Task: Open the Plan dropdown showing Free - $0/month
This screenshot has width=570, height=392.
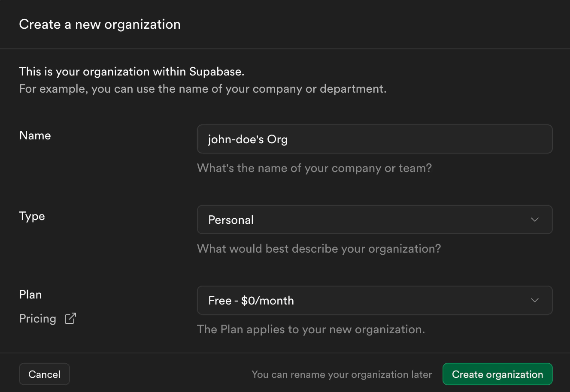Action: [374, 300]
